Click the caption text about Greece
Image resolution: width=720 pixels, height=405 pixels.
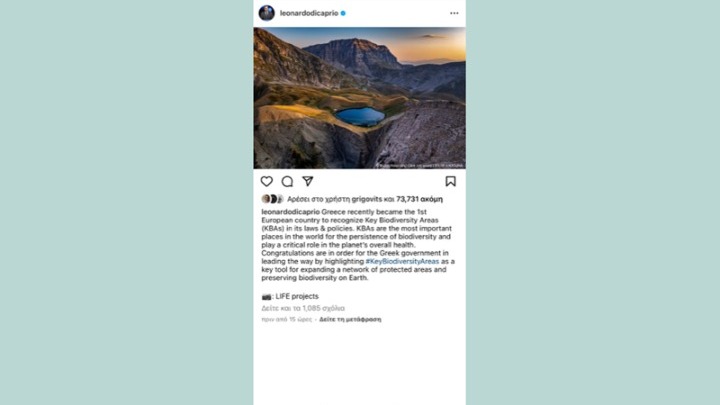[x=358, y=245]
